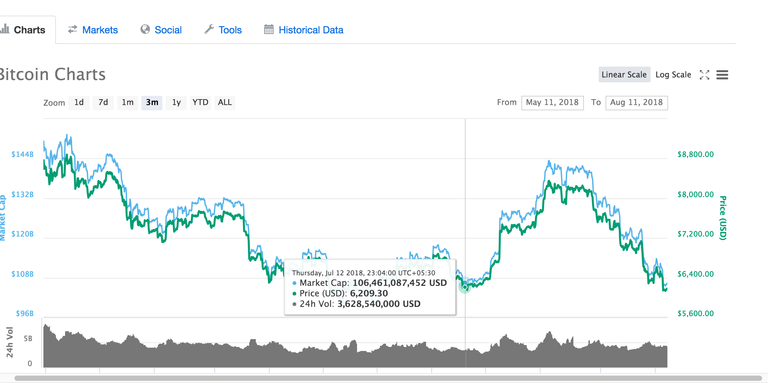Click the 5B volume axis label
This screenshot has width=768, height=383.
click(27, 338)
